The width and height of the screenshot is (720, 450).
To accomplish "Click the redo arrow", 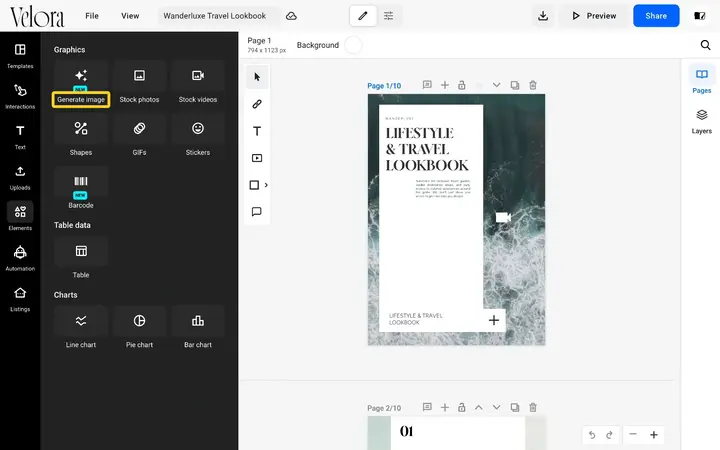I will [x=609, y=434].
